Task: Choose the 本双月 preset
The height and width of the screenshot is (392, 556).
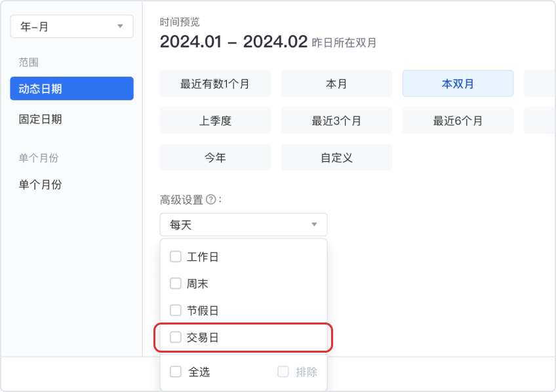Action: (458, 84)
